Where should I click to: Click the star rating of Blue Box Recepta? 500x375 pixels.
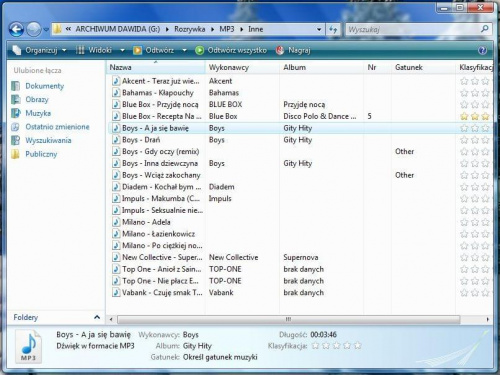475,116
